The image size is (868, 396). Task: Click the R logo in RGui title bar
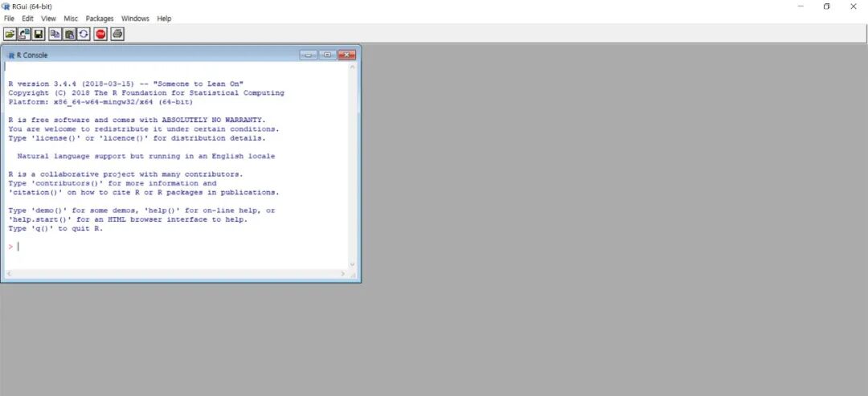(x=6, y=6)
